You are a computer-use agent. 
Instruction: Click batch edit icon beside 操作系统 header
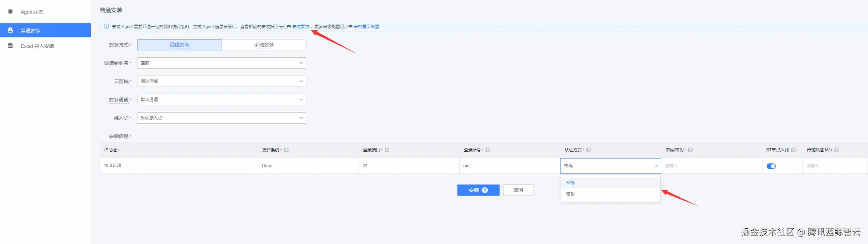click(286, 150)
